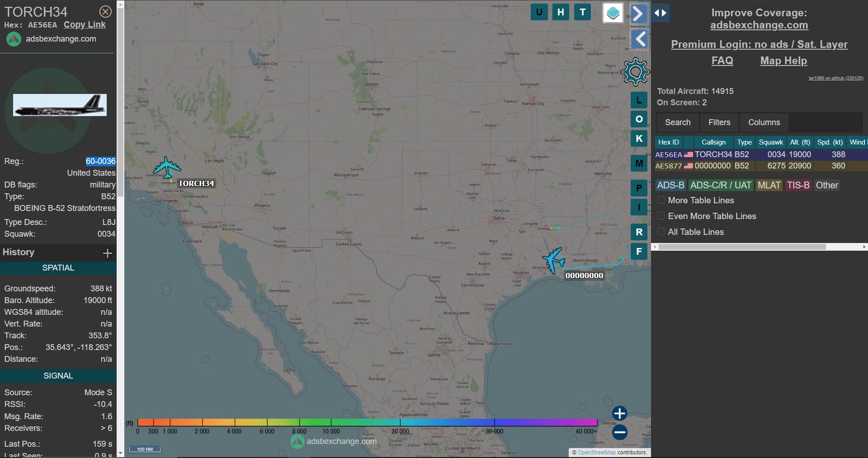Image resolution: width=868 pixels, height=458 pixels.
Task: Open the FAQ link
Action: pos(722,61)
